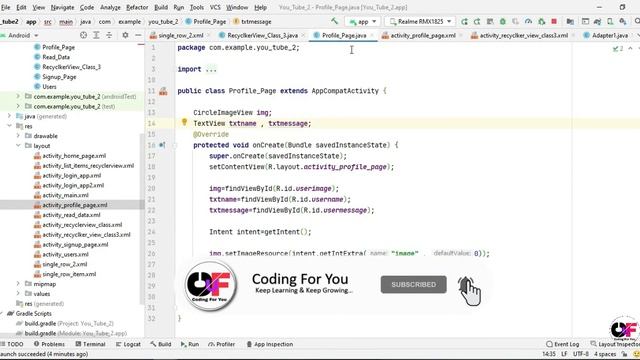The height and width of the screenshot is (360, 640).
Task: Open the Edit menu
Action: (21, 7)
